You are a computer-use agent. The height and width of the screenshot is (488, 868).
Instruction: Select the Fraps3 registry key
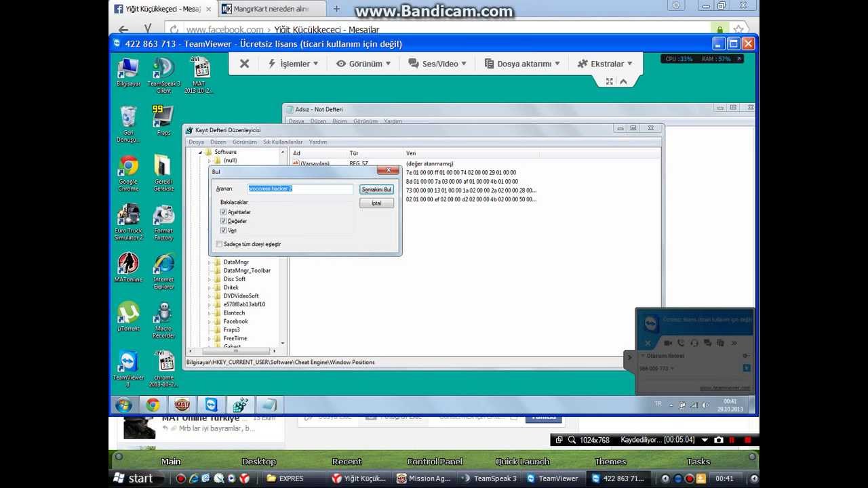pyautogui.click(x=231, y=330)
